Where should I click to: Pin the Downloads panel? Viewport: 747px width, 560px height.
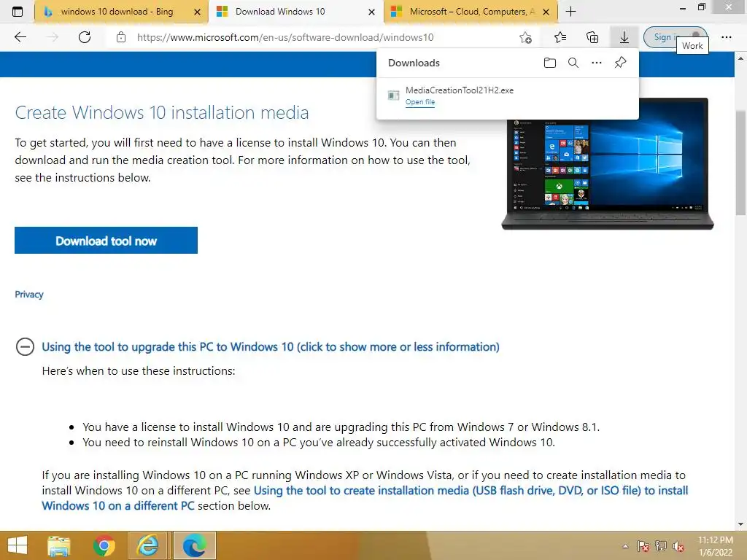(x=620, y=63)
